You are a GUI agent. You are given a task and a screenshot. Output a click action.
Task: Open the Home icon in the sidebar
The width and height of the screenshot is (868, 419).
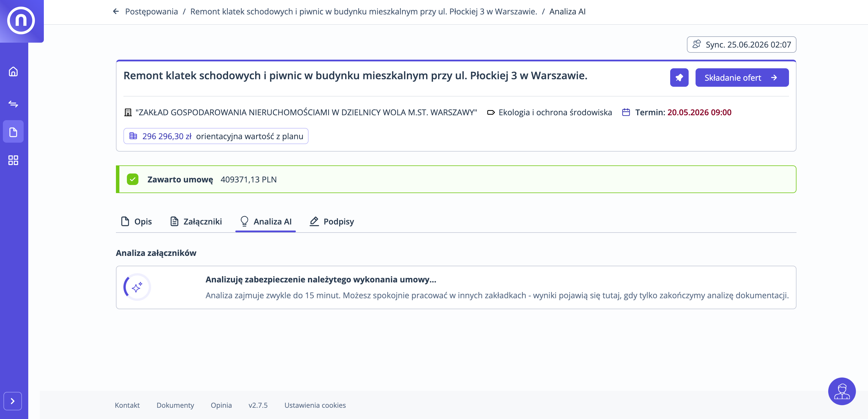13,71
